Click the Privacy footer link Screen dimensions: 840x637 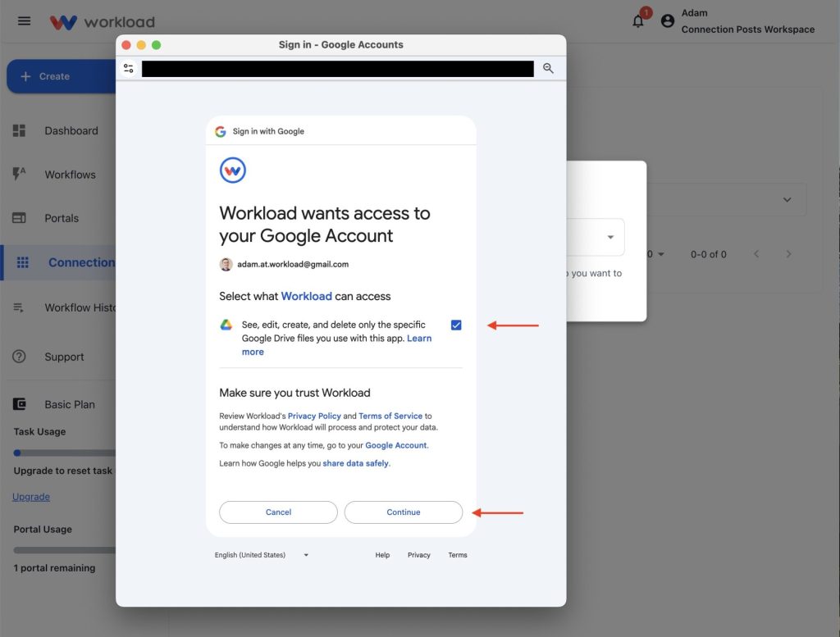[x=419, y=555]
